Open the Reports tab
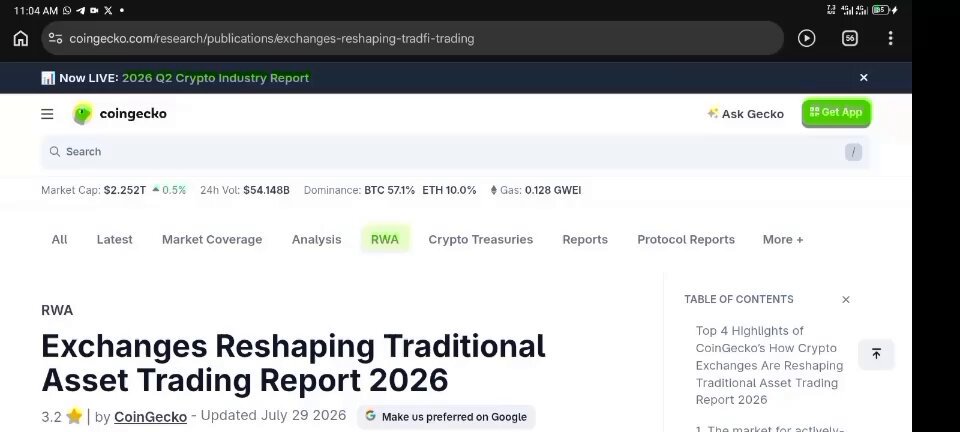The width and height of the screenshot is (960, 432). coord(585,239)
